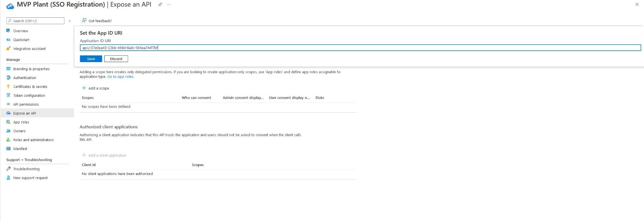Click the Client Id column header
644x221 pixels.
(89, 165)
